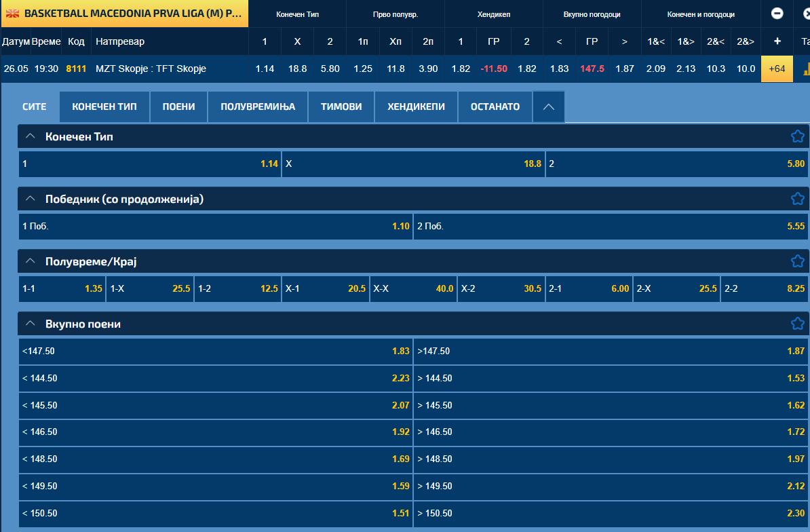Click 2&> combo odds 10.0
The height and width of the screenshot is (532, 810).
pyautogui.click(x=746, y=69)
